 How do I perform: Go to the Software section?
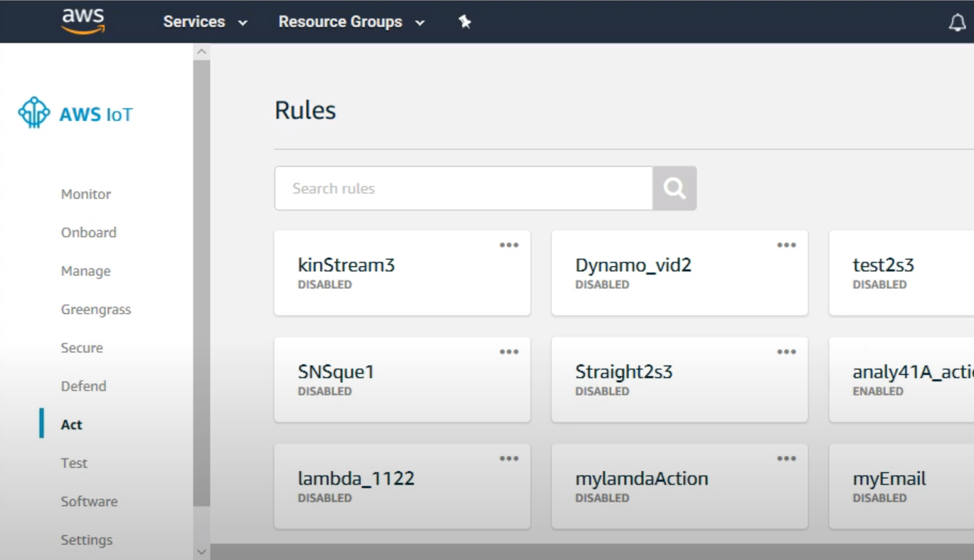pyautogui.click(x=89, y=502)
